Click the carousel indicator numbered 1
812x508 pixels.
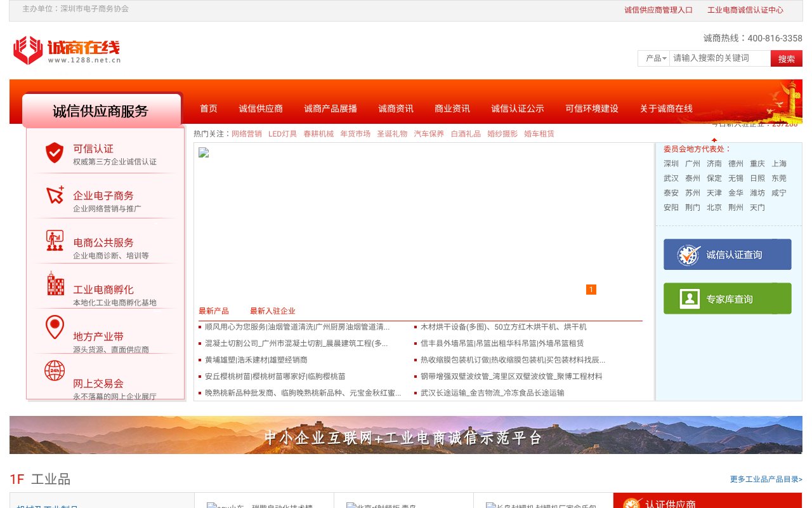pos(591,289)
